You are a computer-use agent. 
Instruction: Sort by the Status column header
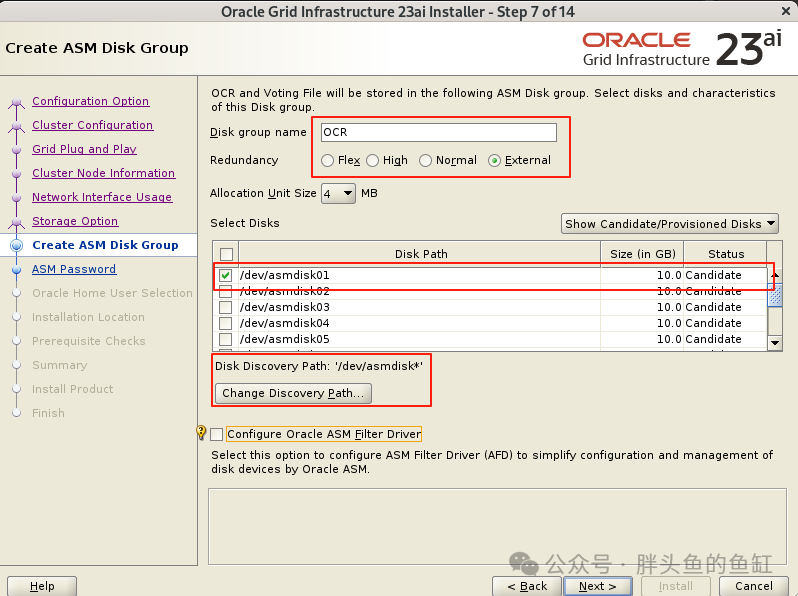(726, 254)
